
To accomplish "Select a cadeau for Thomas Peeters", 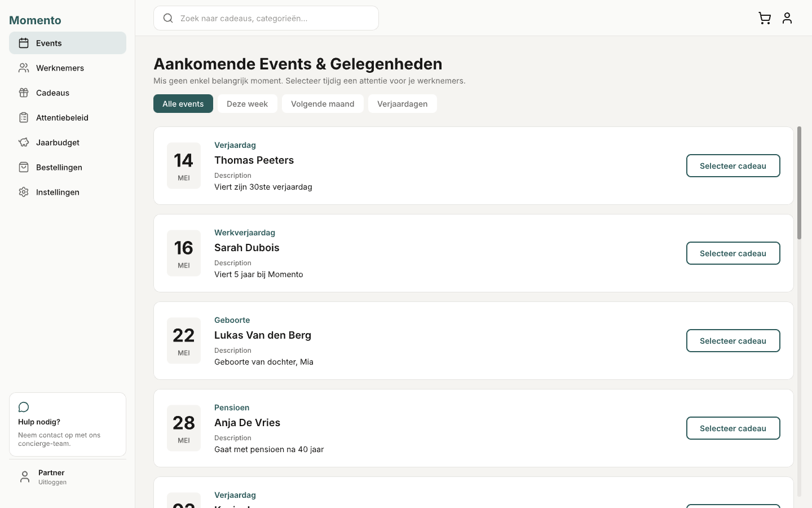I will tap(733, 165).
